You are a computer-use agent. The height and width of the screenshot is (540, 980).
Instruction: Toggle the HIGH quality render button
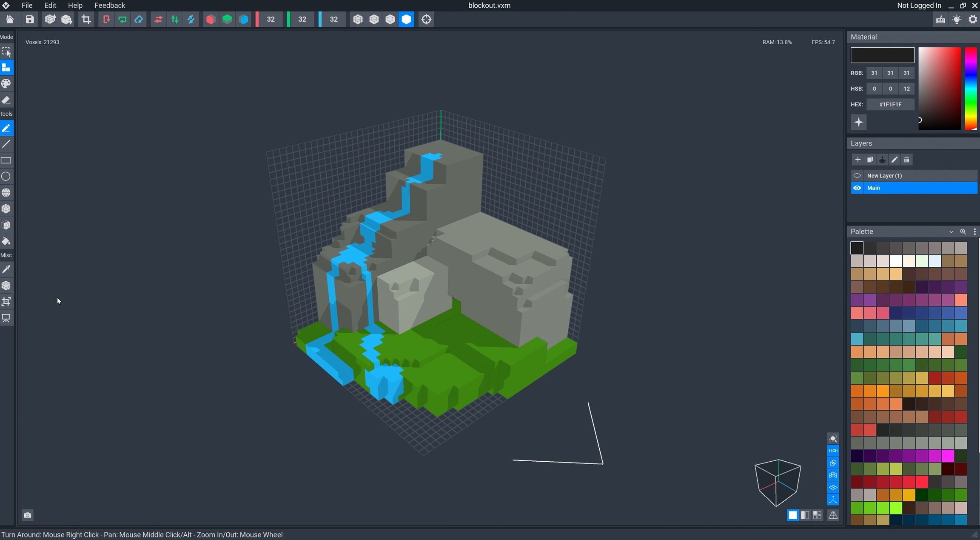coord(833,451)
